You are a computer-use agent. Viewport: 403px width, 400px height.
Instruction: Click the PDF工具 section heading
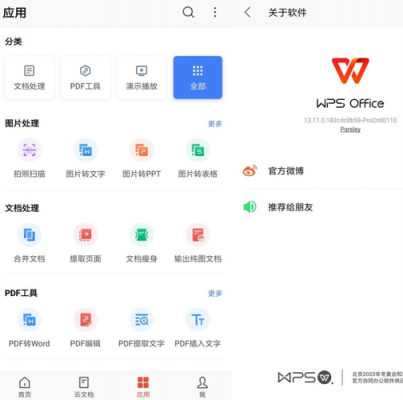click(x=21, y=293)
